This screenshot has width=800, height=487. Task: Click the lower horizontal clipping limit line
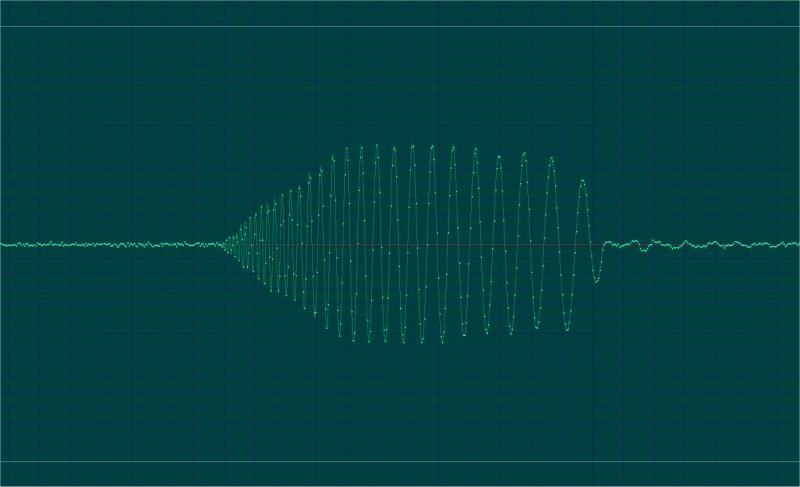click(400, 462)
